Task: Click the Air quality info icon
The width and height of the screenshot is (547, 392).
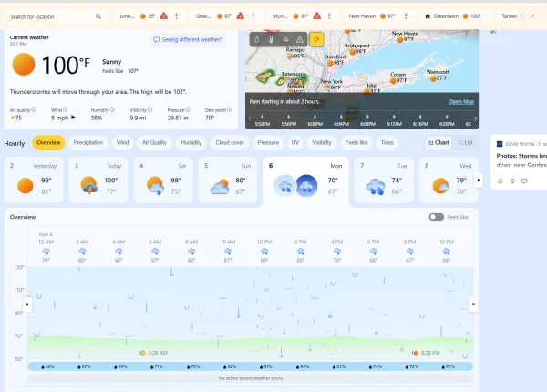Action: pyautogui.click(x=34, y=109)
